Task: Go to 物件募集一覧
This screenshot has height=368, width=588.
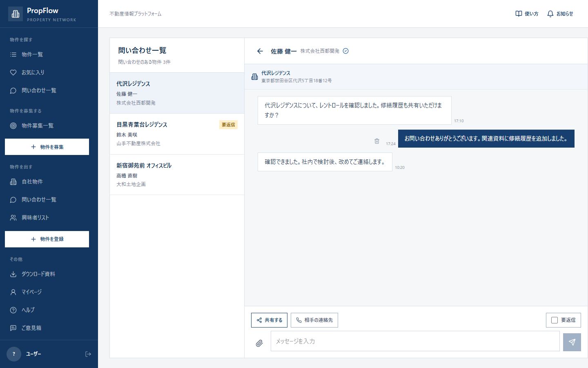Action: click(49, 126)
